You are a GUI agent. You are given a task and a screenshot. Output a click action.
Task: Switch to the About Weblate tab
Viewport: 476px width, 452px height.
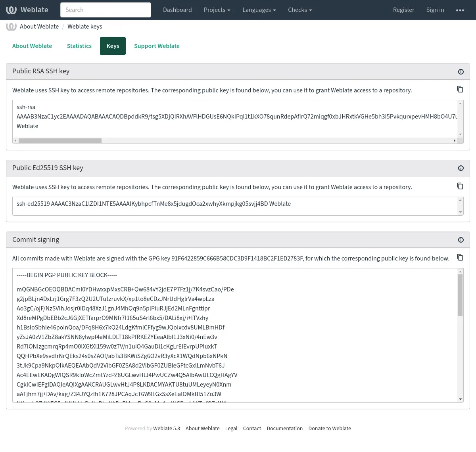[32, 46]
